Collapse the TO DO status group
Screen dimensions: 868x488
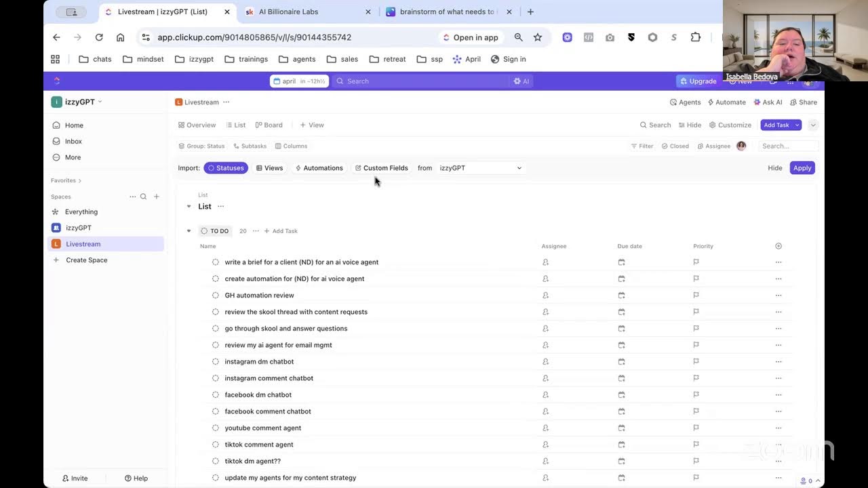(189, 231)
